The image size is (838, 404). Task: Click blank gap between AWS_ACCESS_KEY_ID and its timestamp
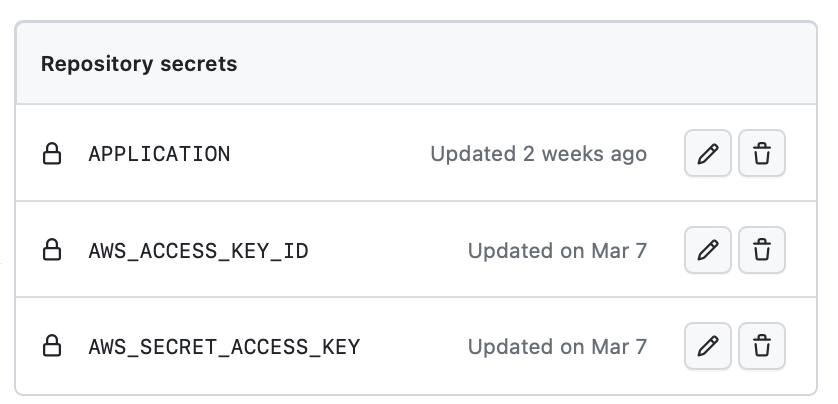coord(388,251)
